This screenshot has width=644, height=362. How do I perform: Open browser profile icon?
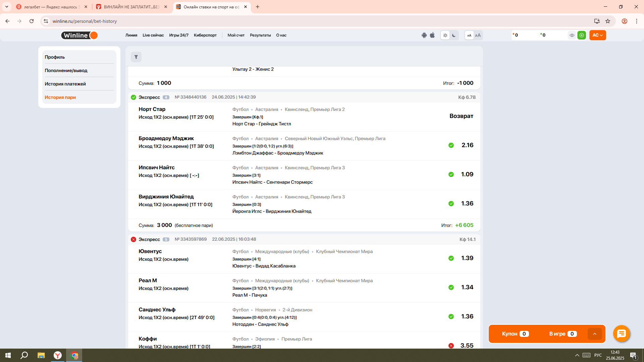625,21
